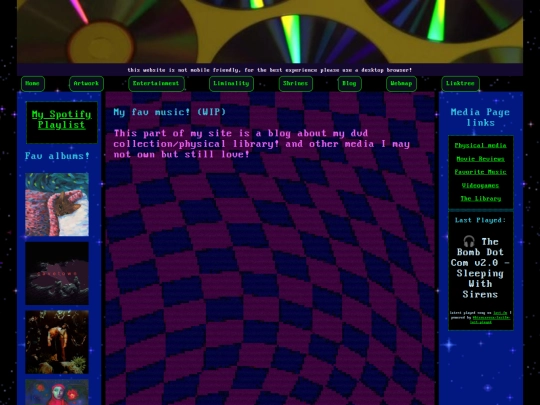The height and width of the screenshot is (405, 540).
Task: Open the album cover with falling figure
Action: pyautogui.click(x=57, y=342)
